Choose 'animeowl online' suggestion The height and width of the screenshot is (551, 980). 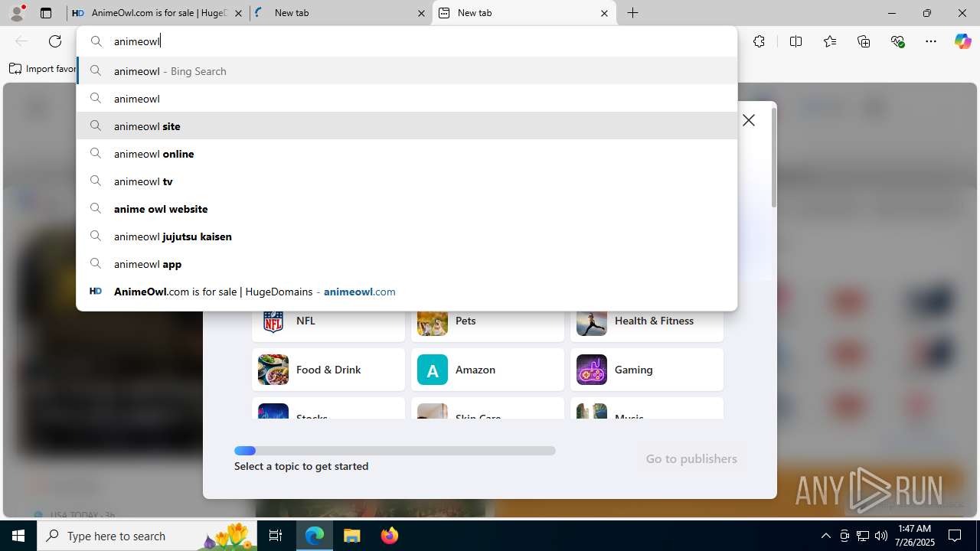pyautogui.click(x=407, y=154)
